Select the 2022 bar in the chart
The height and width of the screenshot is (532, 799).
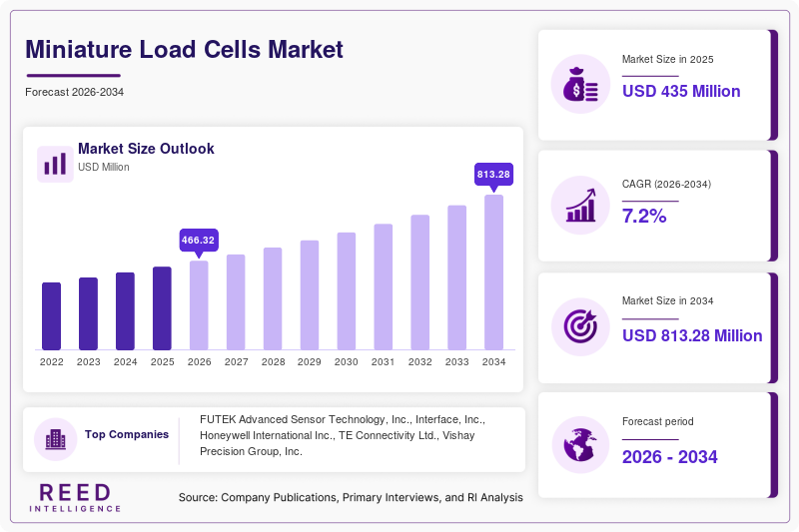click(x=52, y=316)
